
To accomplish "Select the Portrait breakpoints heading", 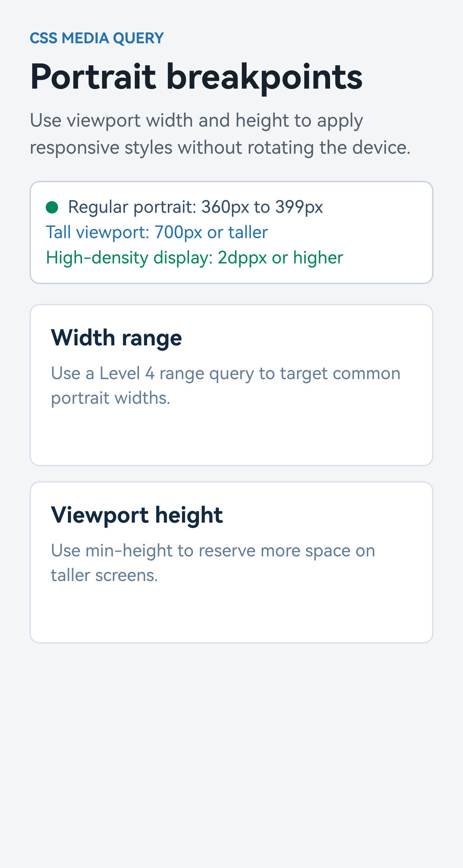I will (196, 77).
